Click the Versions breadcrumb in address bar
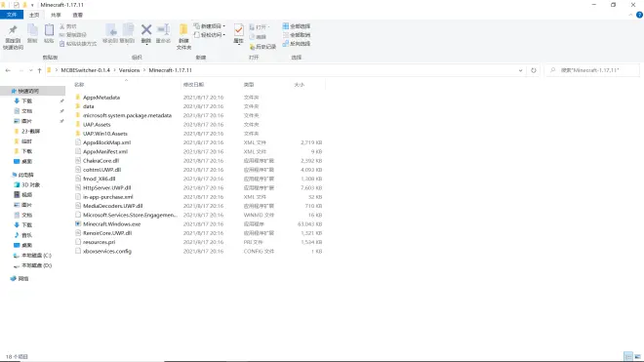This screenshot has width=644, height=362. [129, 70]
